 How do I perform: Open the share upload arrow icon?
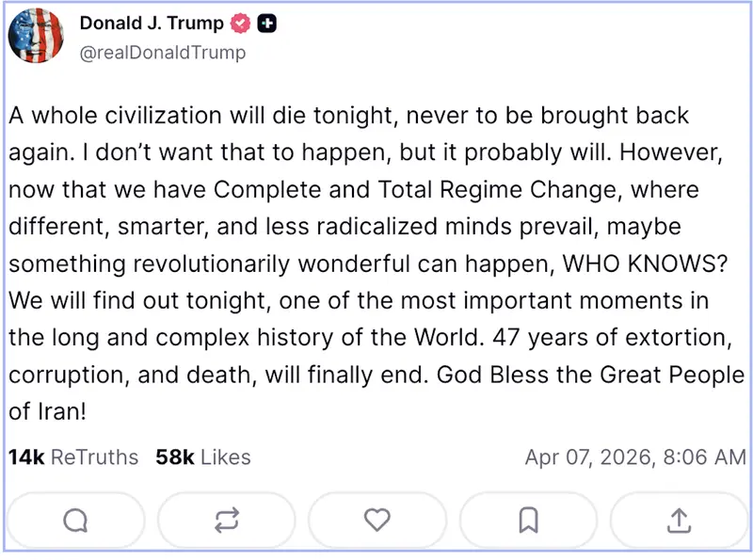(x=680, y=520)
